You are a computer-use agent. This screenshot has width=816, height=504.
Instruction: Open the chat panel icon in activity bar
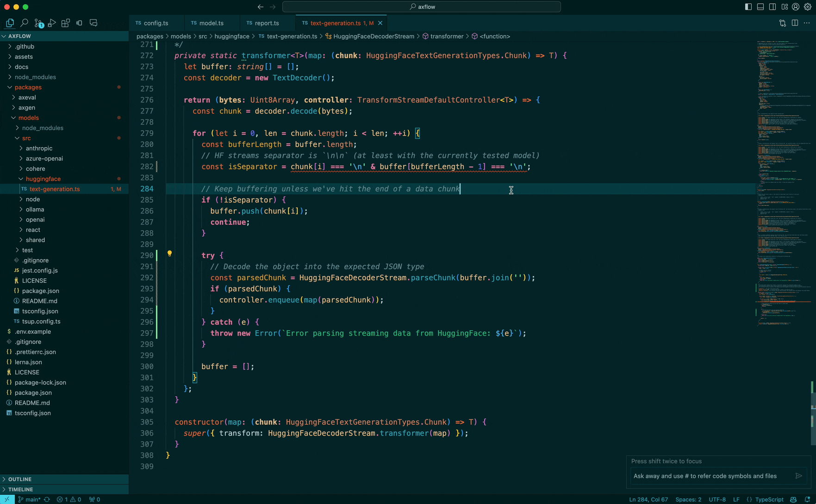(93, 23)
